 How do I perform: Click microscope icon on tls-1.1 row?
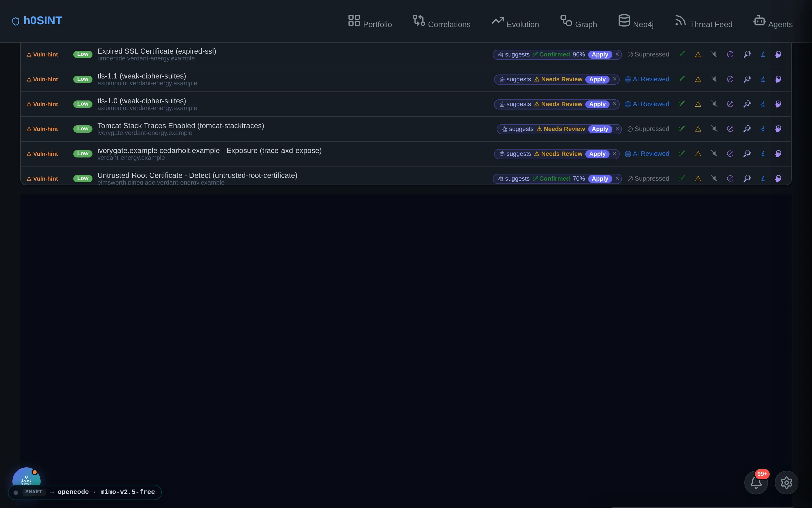(763, 79)
